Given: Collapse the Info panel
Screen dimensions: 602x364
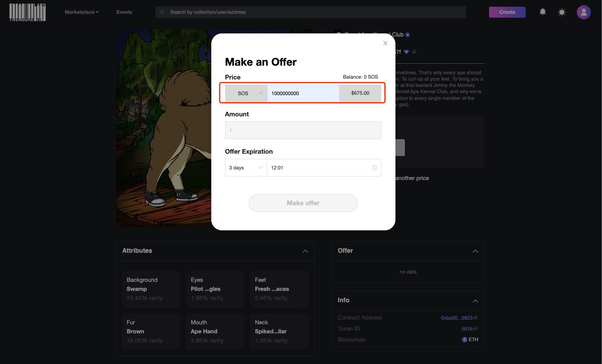Looking at the screenshot, I should click(475, 301).
